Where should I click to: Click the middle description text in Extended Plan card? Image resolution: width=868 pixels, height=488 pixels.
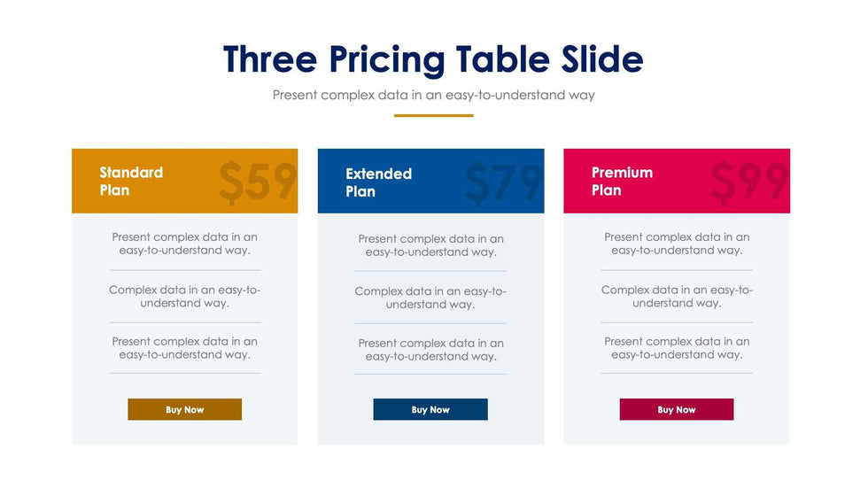(430, 298)
